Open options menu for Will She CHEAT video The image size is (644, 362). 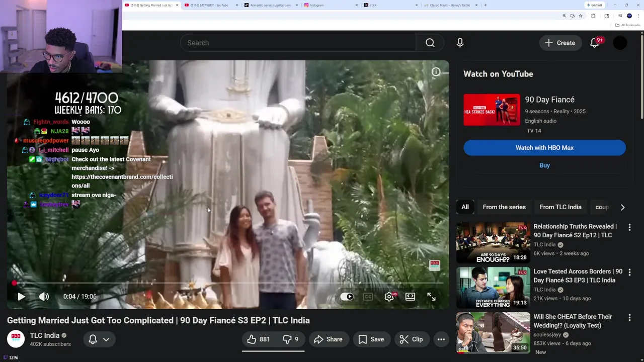click(x=629, y=318)
